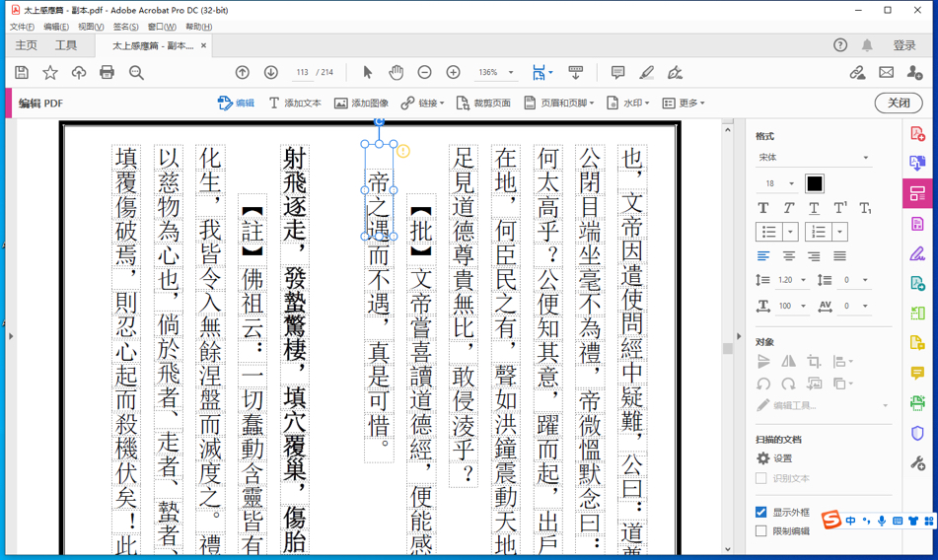
Task: Click the 关闭 button in the edit toolbar
Action: (x=898, y=103)
